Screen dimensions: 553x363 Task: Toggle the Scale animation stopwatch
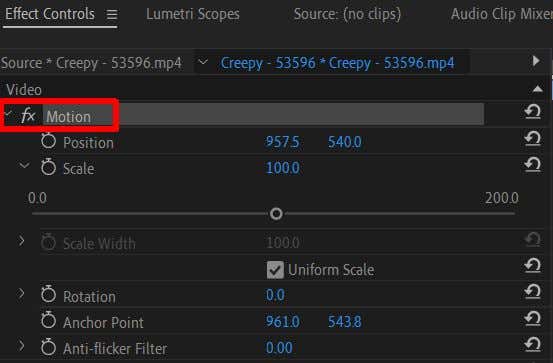[x=48, y=167]
